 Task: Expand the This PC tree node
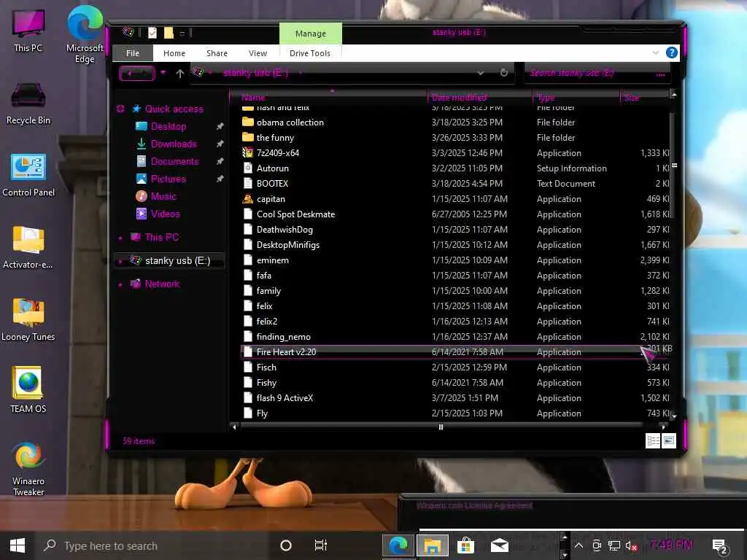120,238
